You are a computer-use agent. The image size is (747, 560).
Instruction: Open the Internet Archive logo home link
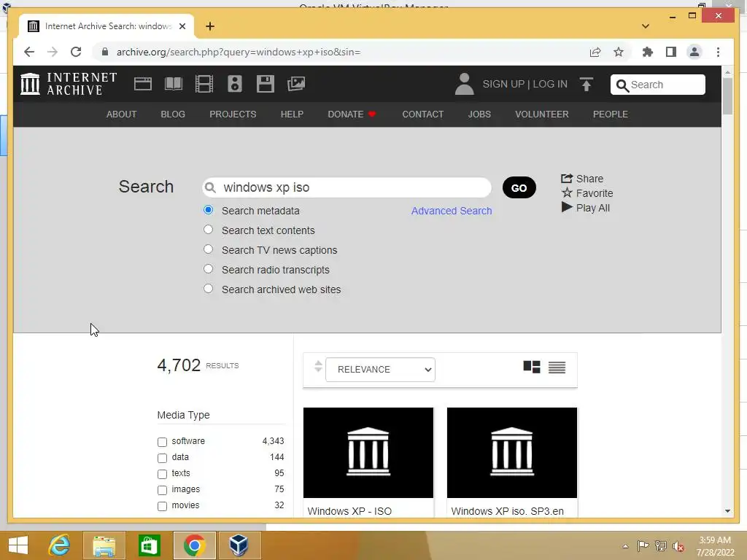[69, 84]
